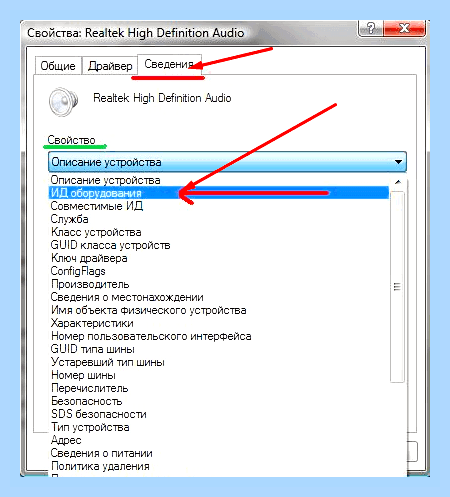Choose Перечислитель from the list
450x497 pixels.
pos(219,388)
